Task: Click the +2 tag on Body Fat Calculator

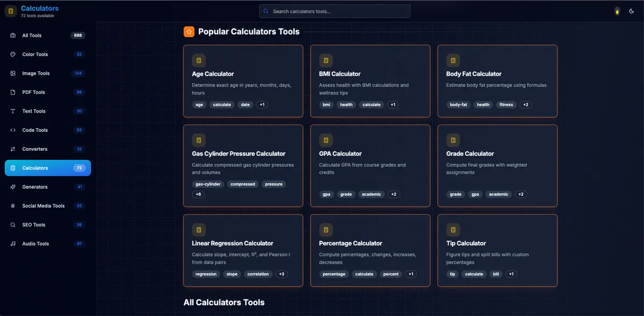Action: coord(525,105)
